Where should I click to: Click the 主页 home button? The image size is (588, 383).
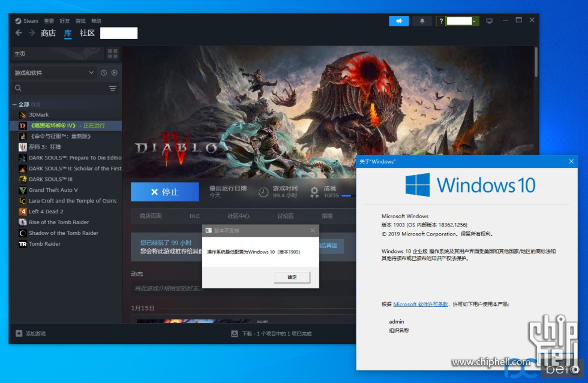click(58, 53)
